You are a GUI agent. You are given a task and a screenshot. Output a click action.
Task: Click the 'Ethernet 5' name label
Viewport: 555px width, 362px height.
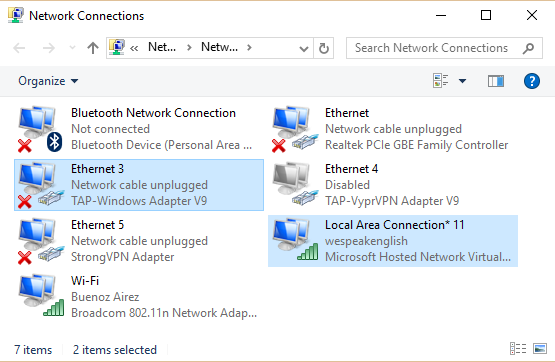pyautogui.click(x=97, y=225)
